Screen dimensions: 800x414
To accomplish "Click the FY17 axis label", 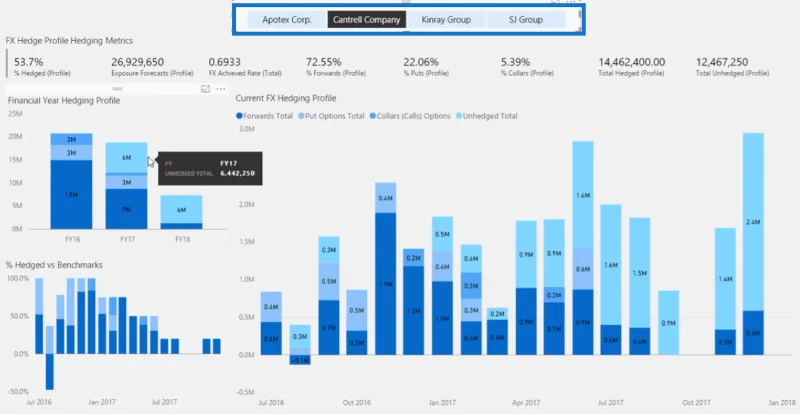I will (x=127, y=238).
